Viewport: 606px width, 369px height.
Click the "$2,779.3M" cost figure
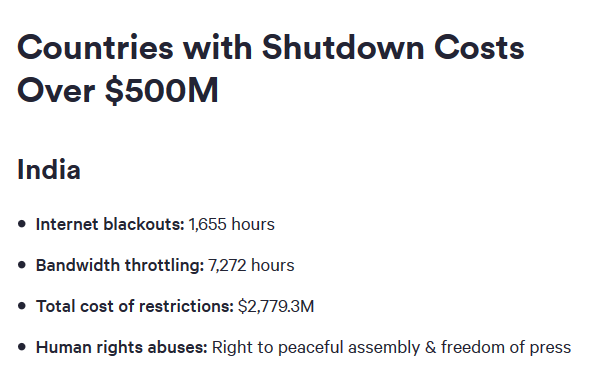pyautogui.click(x=276, y=306)
